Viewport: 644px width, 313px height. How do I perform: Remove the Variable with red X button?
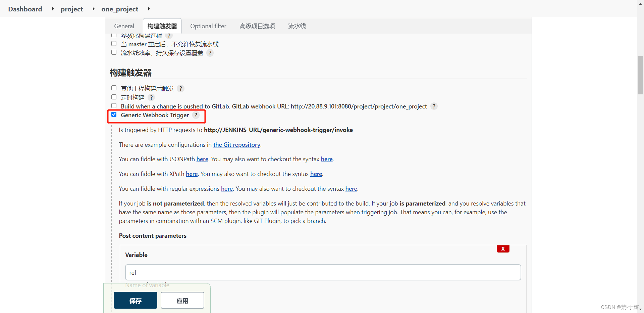click(503, 249)
